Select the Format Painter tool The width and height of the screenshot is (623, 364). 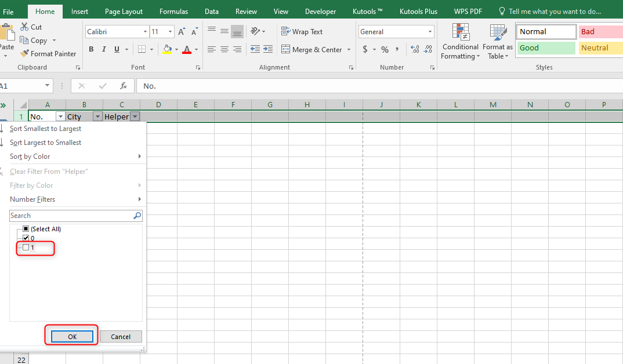[48, 53]
